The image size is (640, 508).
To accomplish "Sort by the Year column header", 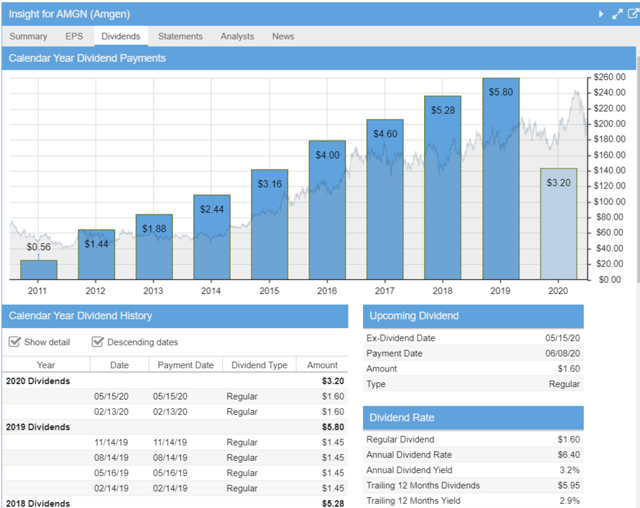I will (46, 365).
